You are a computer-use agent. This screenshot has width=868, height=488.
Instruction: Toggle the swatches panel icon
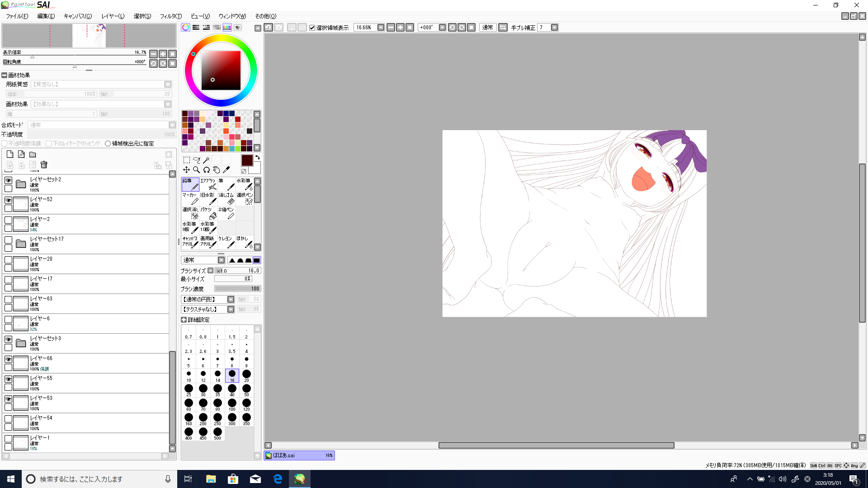(x=227, y=28)
